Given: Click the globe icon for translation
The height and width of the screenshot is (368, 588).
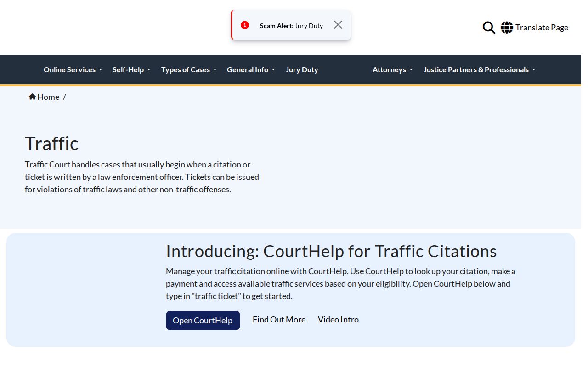Looking at the screenshot, I should tap(507, 28).
